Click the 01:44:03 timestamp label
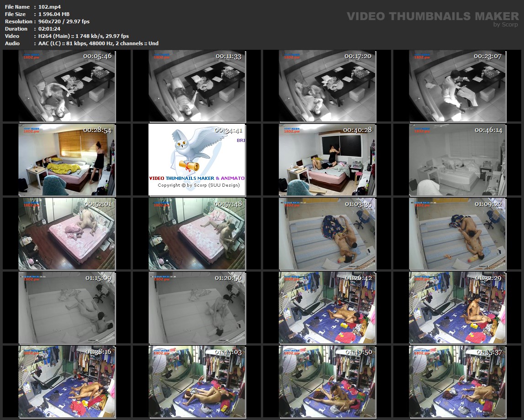524x420 pixels. (228, 352)
